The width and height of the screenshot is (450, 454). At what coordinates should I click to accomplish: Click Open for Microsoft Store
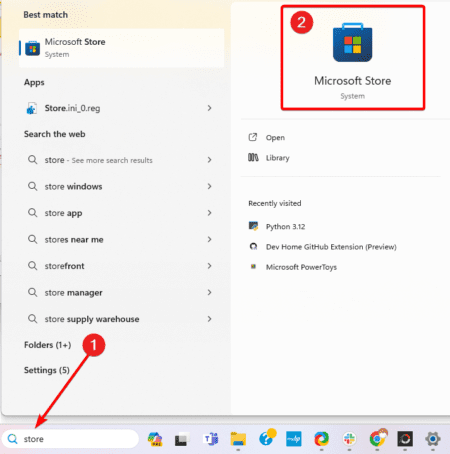pyautogui.click(x=275, y=138)
